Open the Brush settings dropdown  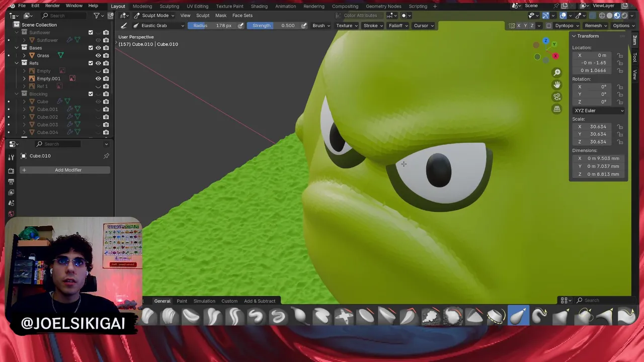click(x=321, y=26)
